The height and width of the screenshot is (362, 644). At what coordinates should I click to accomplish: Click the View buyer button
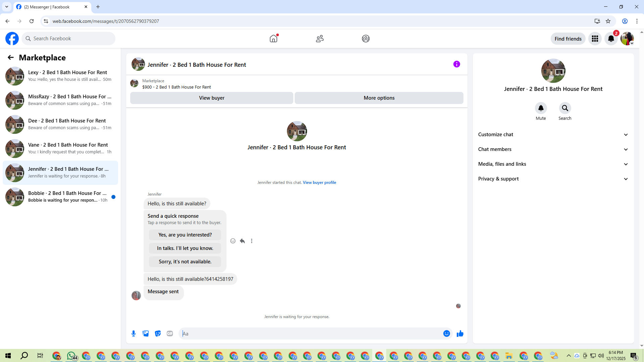[211, 98]
